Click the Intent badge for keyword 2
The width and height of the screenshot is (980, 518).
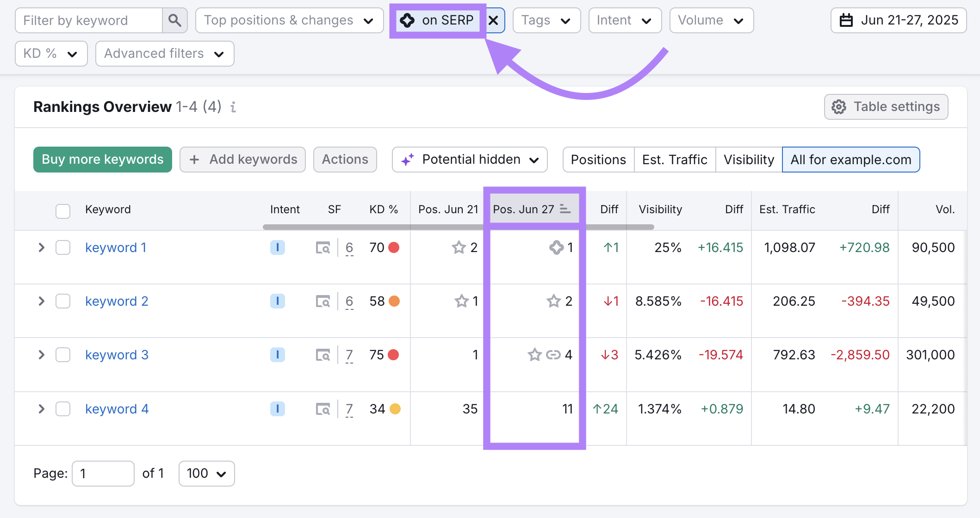coord(277,301)
